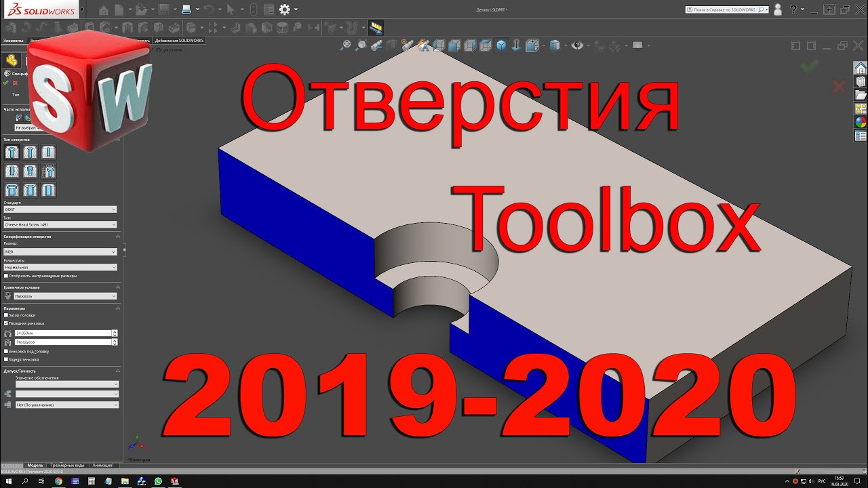This screenshot has width=868, height=488.
Task: Open Appearances color ball pane icon
Action: pos(861,123)
